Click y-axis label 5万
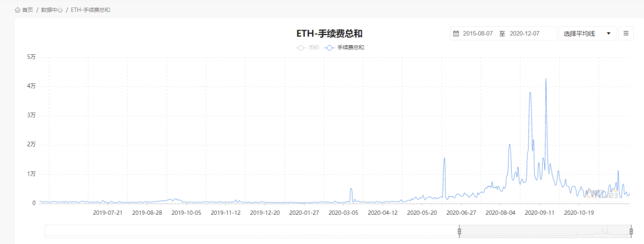The width and height of the screenshot is (644, 244). [32, 57]
